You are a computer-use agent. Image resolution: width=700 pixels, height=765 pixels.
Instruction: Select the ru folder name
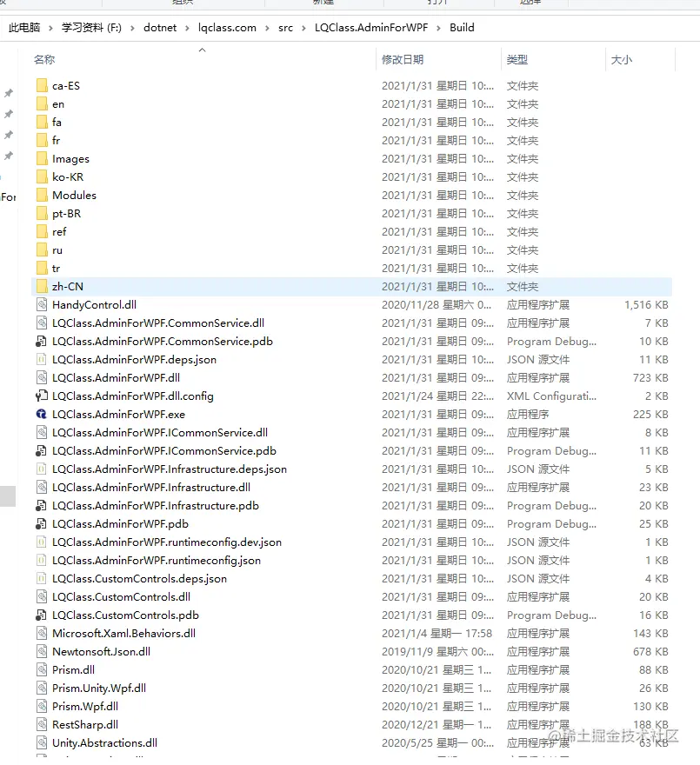(57, 250)
